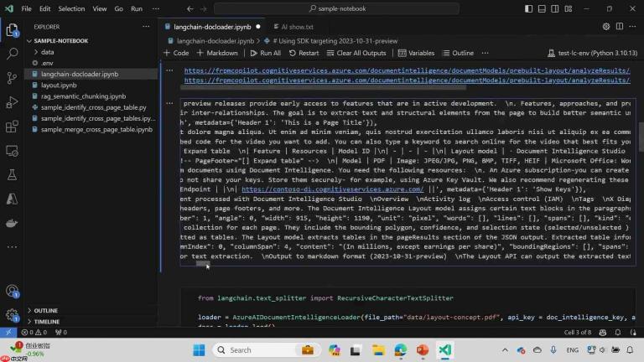
Task: Open Manage gear menu
Action: pos(12,315)
